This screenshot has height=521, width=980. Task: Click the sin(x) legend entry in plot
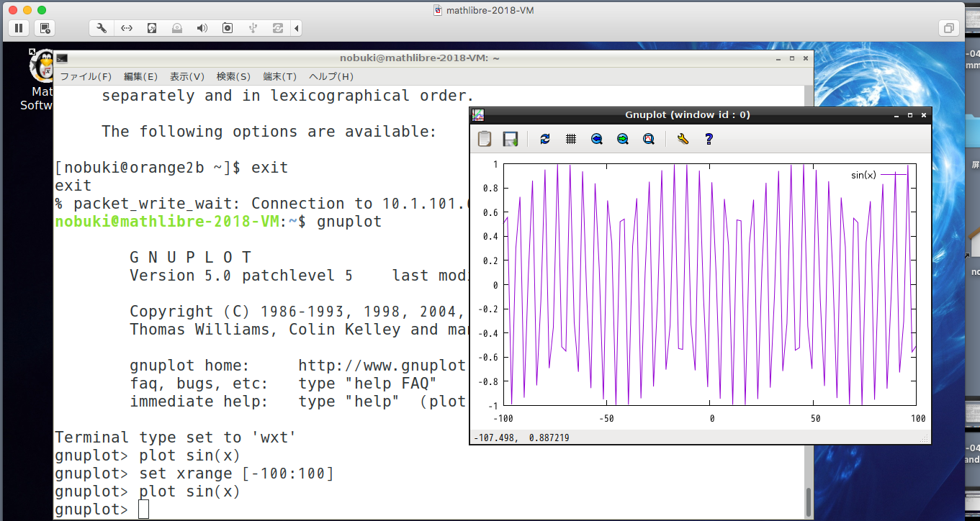pyautogui.click(x=879, y=175)
